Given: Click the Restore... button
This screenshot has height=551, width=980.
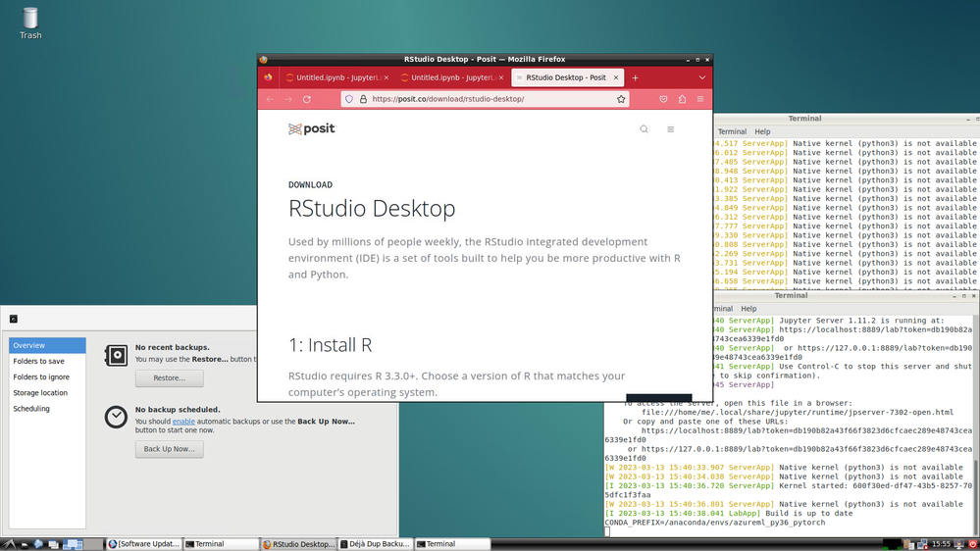Looking at the screenshot, I should tap(170, 377).
